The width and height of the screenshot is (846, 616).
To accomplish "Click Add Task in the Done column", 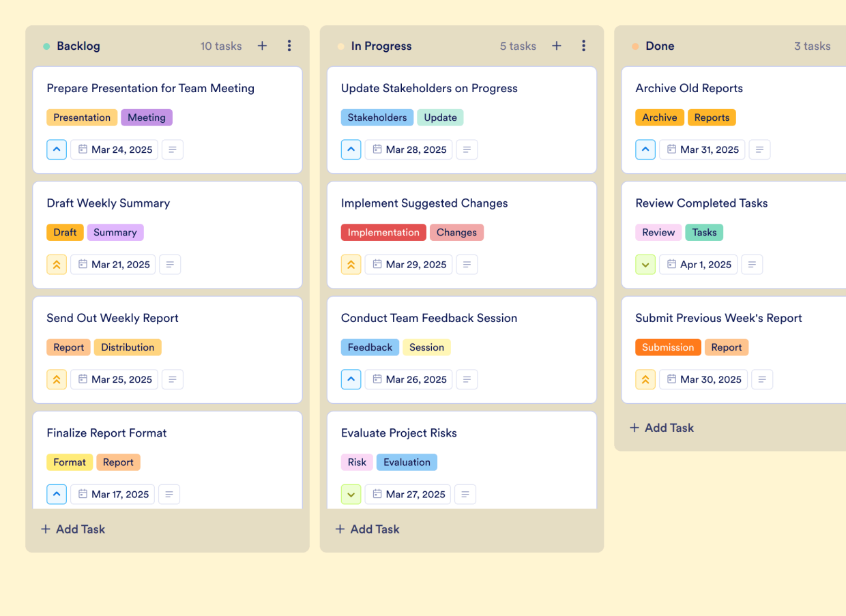I will pos(661,428).
